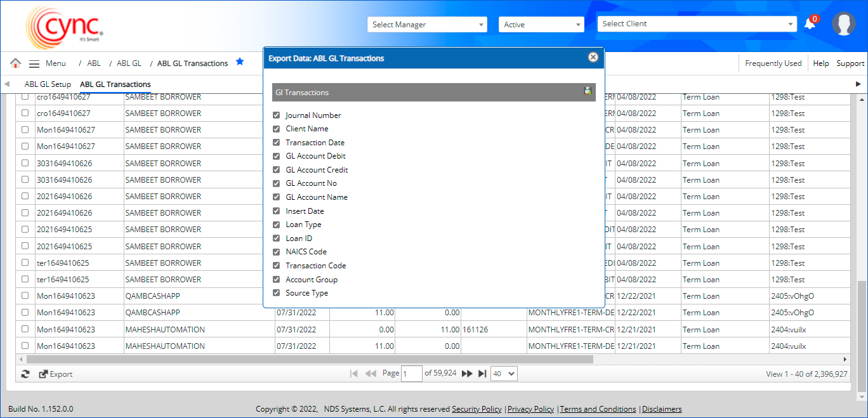The height and width of the screenshot is (418, 868).
Task: Click the Export button below grid
Action: [x=56, y=374]
